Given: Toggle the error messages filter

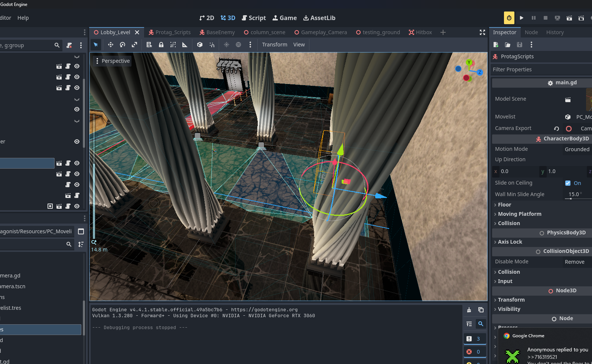Looking at the screenshot, I should (x=475, y=352).
